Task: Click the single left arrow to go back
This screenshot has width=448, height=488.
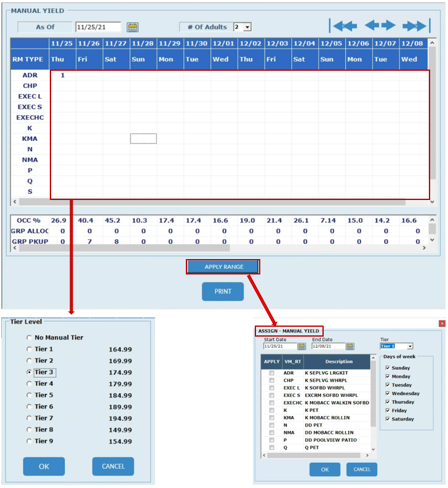Action: 372,25
